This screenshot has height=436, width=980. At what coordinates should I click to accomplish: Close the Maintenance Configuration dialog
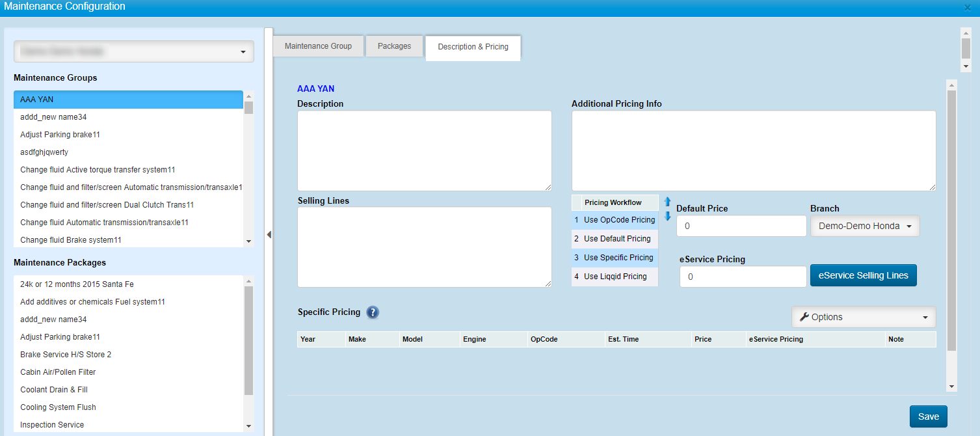pos(968,8)
